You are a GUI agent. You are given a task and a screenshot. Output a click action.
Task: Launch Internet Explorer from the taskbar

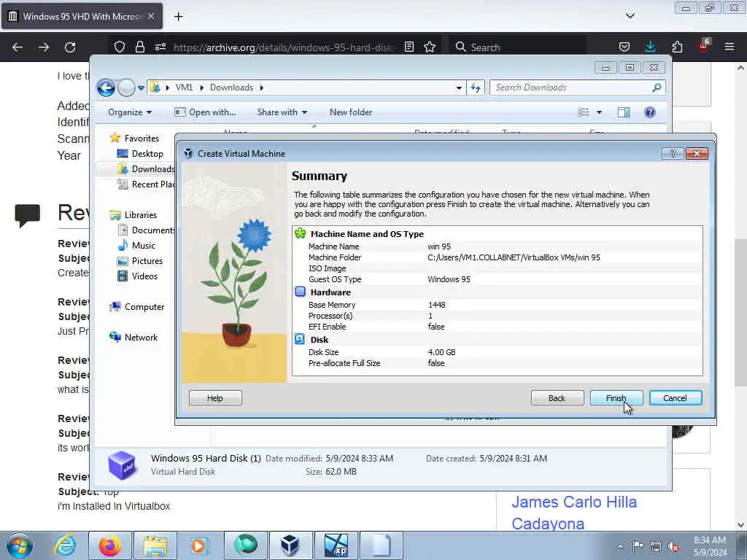click(65, 545)
